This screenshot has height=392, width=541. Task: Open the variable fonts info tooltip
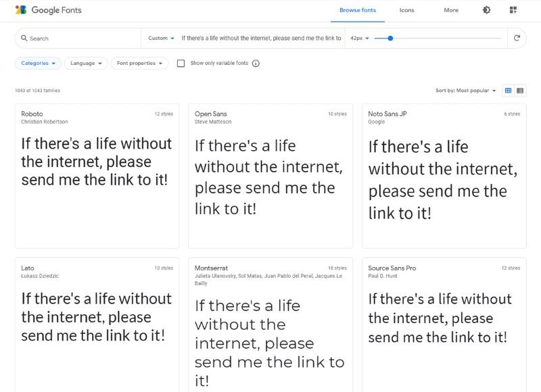[256, 63]
